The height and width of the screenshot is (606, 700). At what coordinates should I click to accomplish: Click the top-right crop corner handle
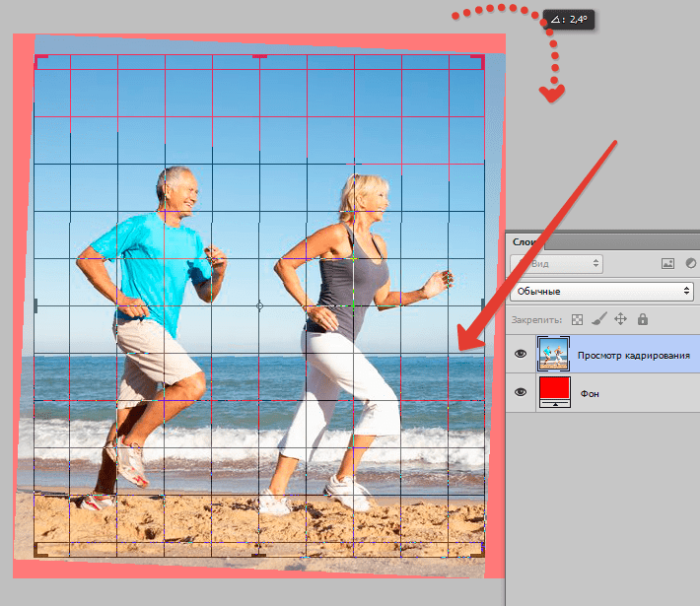[x=478, y=61]
